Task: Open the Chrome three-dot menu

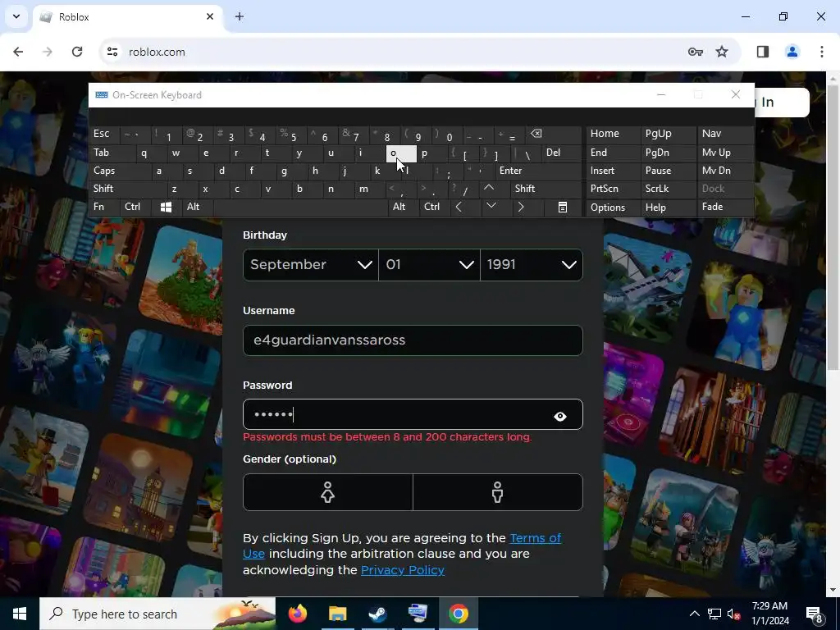Action: 822,52
